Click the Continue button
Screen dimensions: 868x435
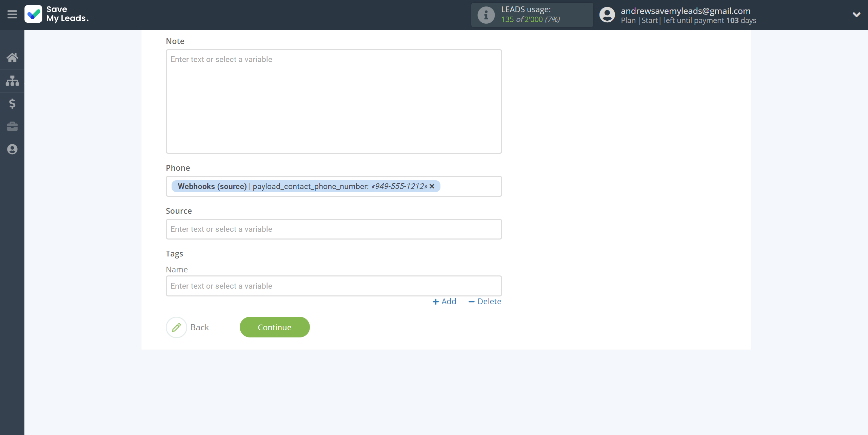[x=275, y=327]
